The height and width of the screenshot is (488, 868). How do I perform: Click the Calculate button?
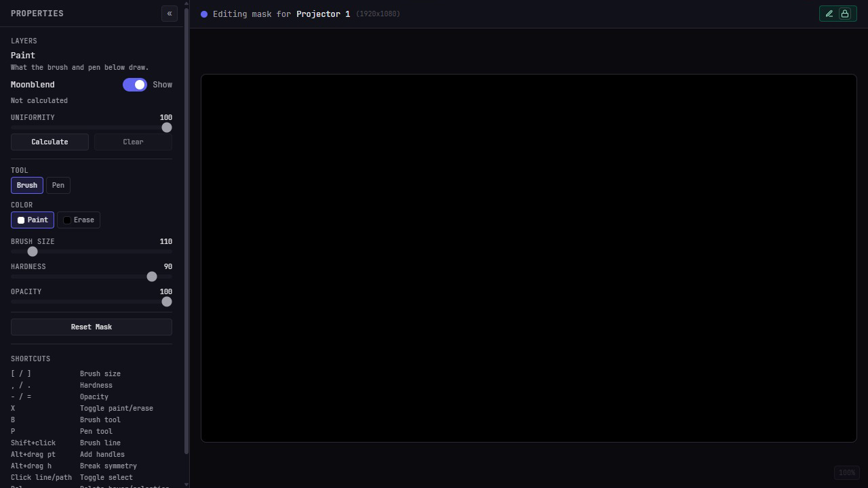[50, 142]
